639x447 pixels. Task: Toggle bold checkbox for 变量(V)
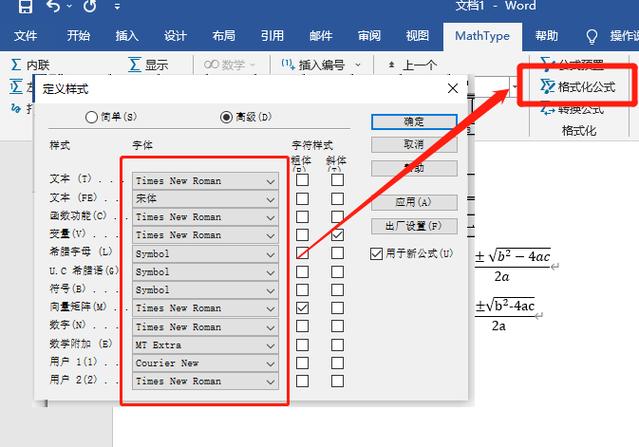coord(302,235)
